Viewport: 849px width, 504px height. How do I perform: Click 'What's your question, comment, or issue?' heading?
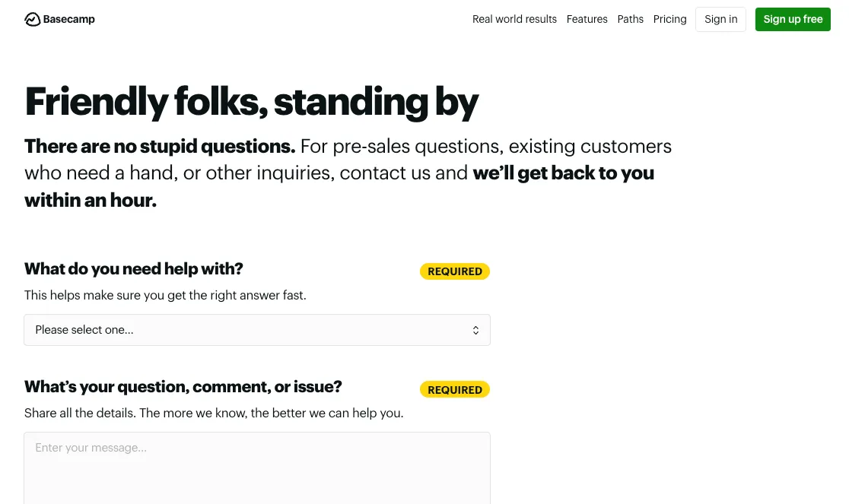tap(183, 386)
